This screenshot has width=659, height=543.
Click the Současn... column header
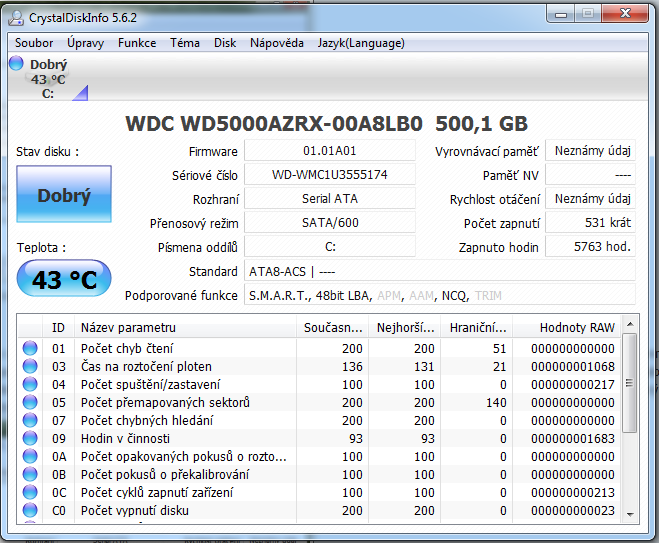coord(332,327)
